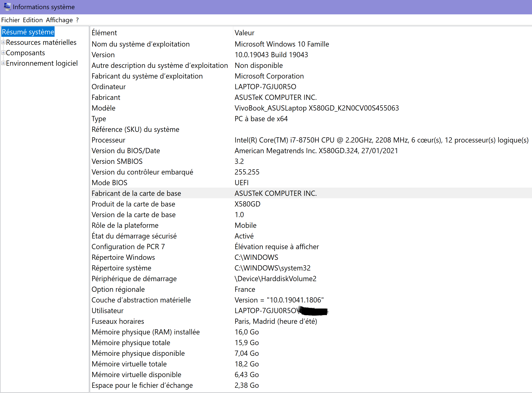The image size is (532, 393).
Task: Select the Ordinateur row label
Action: [108, 87]
